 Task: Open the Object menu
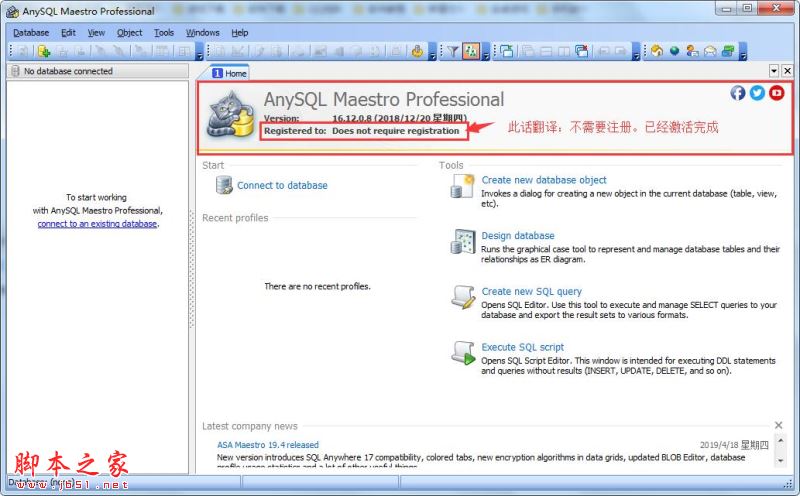[x=130, y=33]
